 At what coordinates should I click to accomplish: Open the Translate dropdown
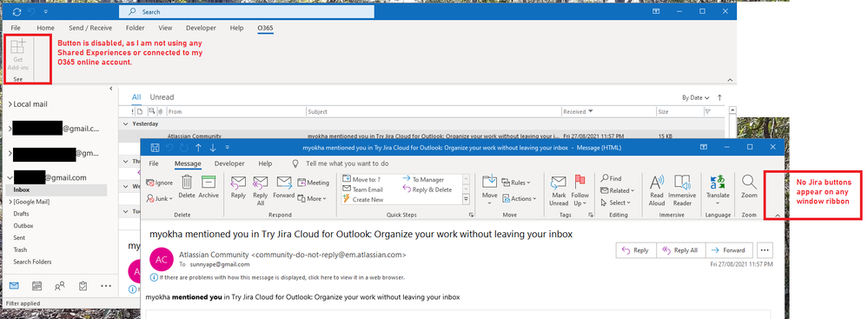pos(718,190)
